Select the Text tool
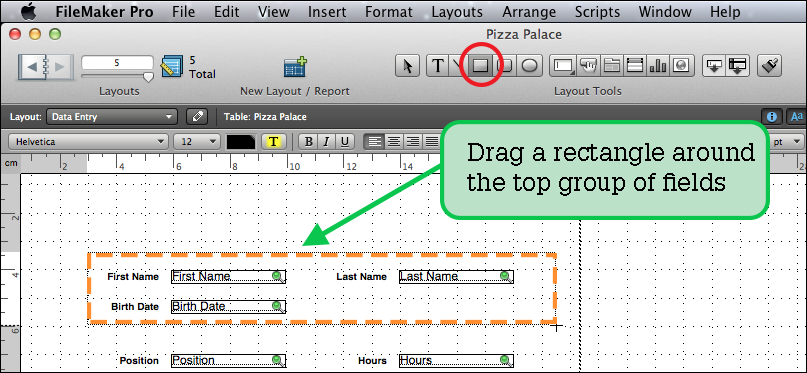This screenshot has width=807, height=373. click(x=437, y=66)
